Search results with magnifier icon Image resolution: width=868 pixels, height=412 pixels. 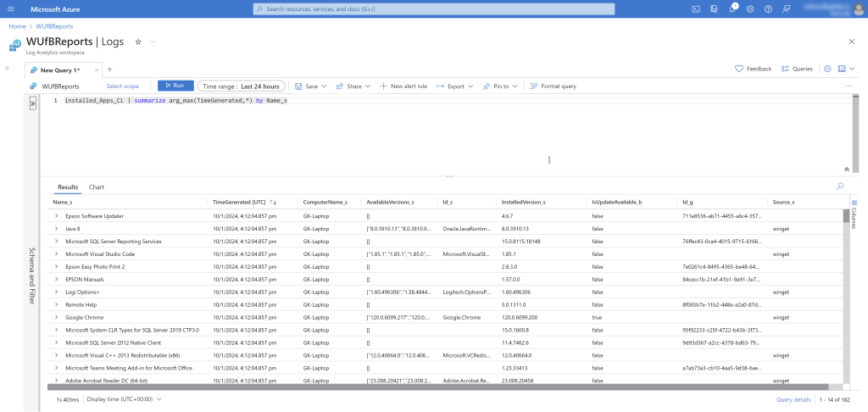click(x=840, y=187)
